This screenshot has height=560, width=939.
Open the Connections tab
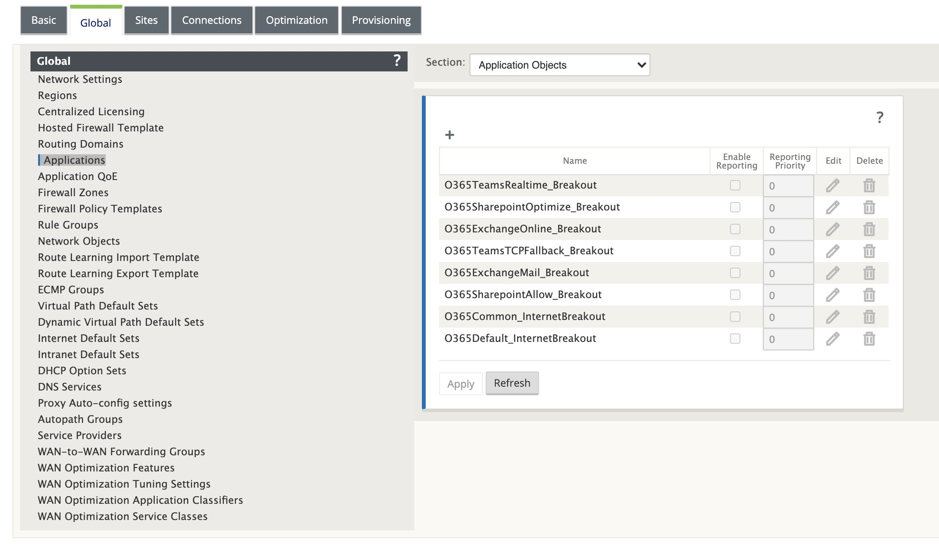click(211, 20)
